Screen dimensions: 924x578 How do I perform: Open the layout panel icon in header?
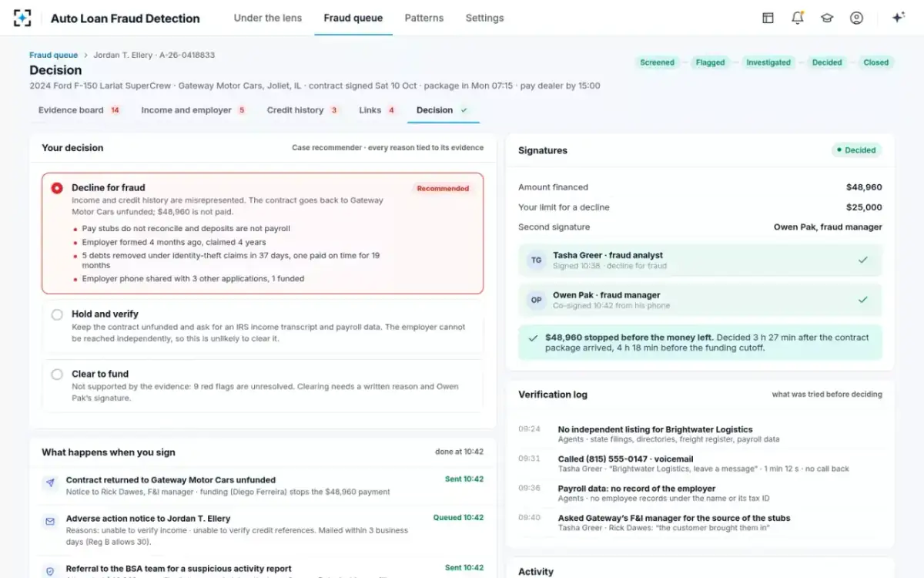[x=768, y=18]
